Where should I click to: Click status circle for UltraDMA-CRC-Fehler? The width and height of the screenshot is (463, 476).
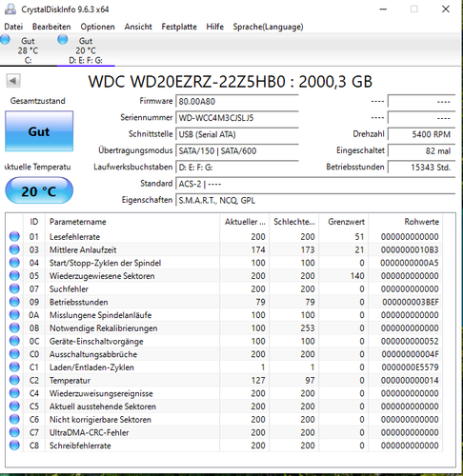click(14, 432)
